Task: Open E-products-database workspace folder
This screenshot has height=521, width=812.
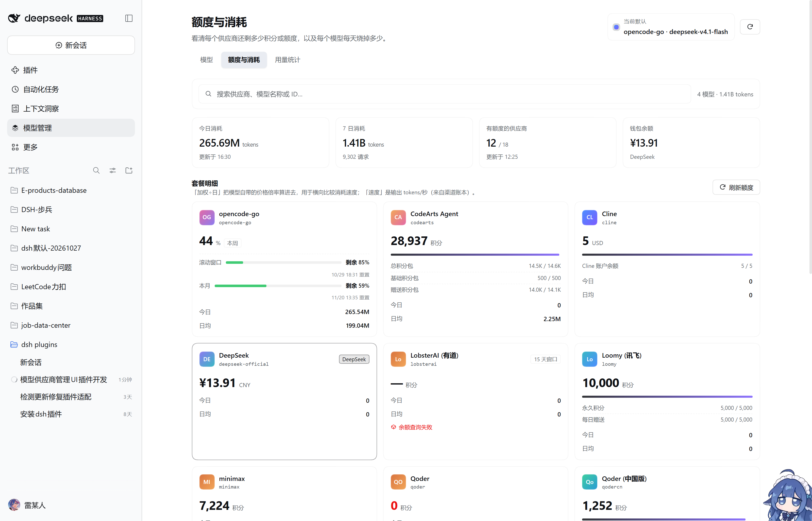Action: pyautogui.click(x=71, y=190)
